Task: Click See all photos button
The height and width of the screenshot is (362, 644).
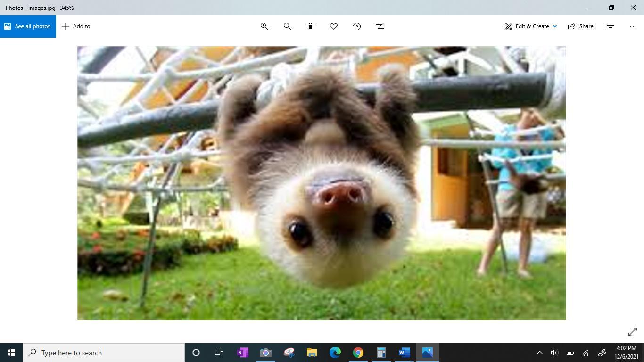Action: tap(28, 26)
